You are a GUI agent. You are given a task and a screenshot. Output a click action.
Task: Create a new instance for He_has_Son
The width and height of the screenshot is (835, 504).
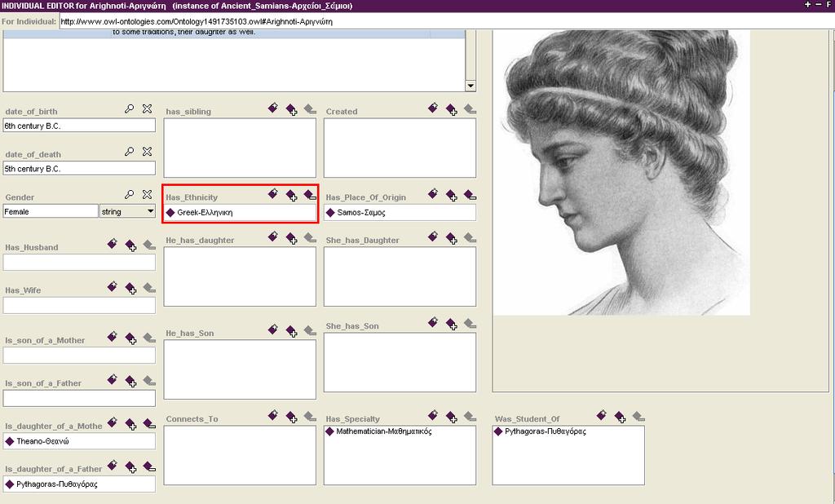pos(272,329)
